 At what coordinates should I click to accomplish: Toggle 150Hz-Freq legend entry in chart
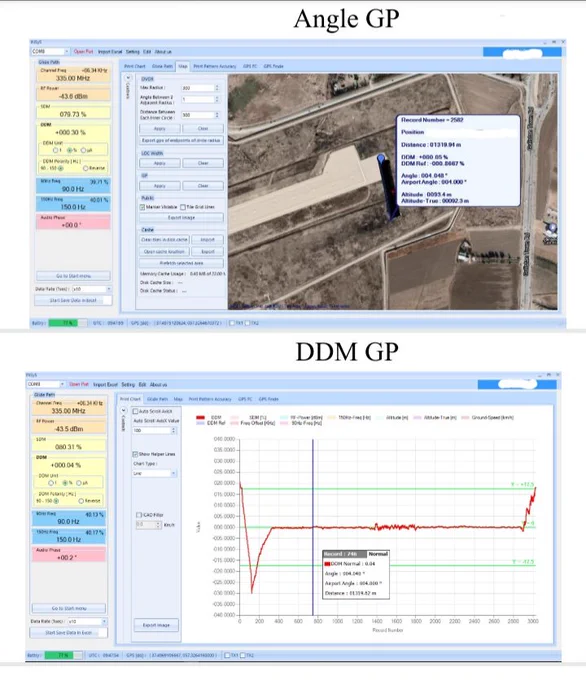(x=350, y=418)
